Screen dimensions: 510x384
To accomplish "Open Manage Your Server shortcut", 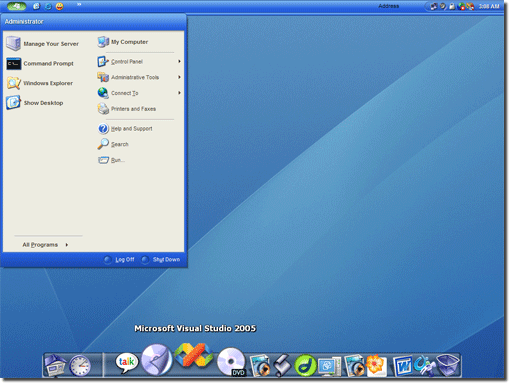I will click(x=43, y=44).
